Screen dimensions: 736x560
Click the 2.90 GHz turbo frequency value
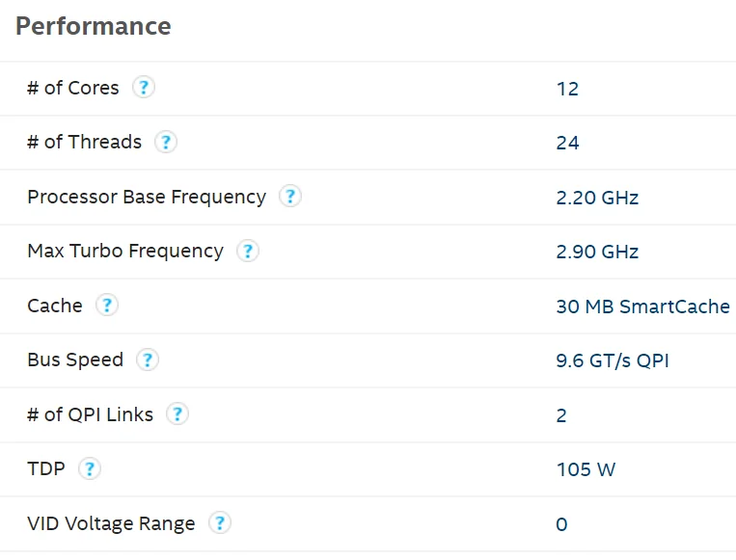click(597, 252)
